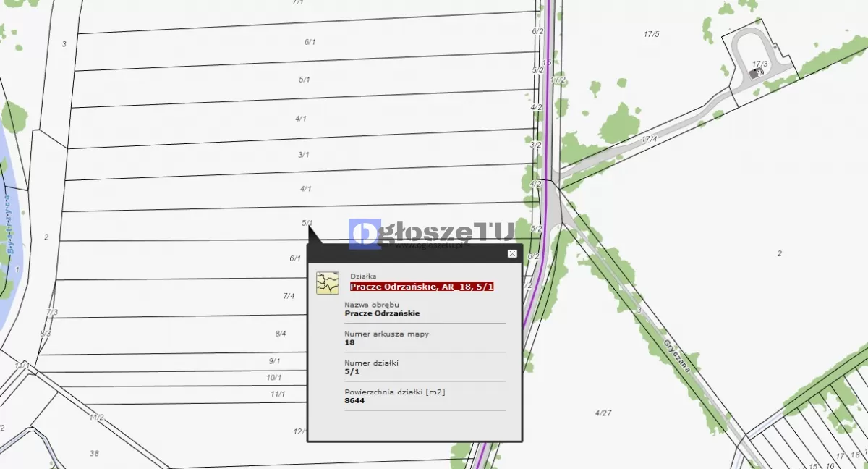Click the parcel map icon in the popup

(328, 282)
